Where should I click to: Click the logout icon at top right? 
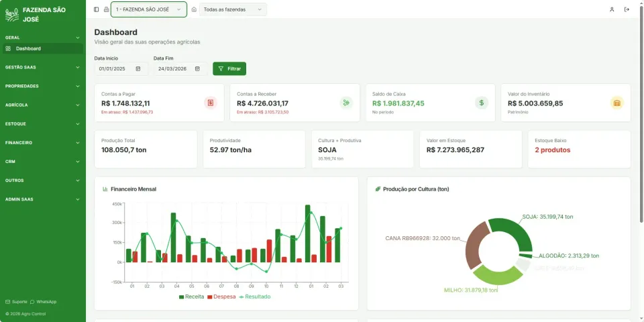627,9
